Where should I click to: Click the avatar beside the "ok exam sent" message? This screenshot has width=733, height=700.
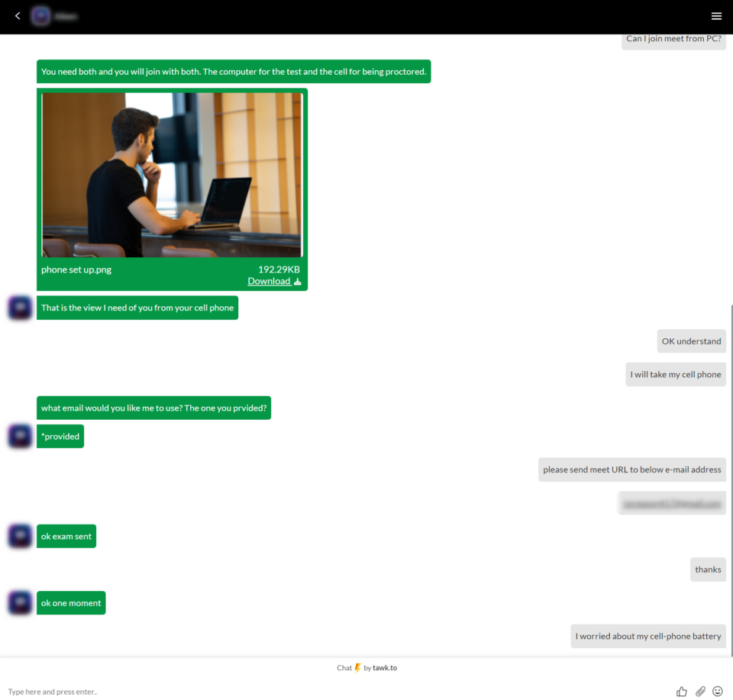pyautogui.click(x=19, y=536)
